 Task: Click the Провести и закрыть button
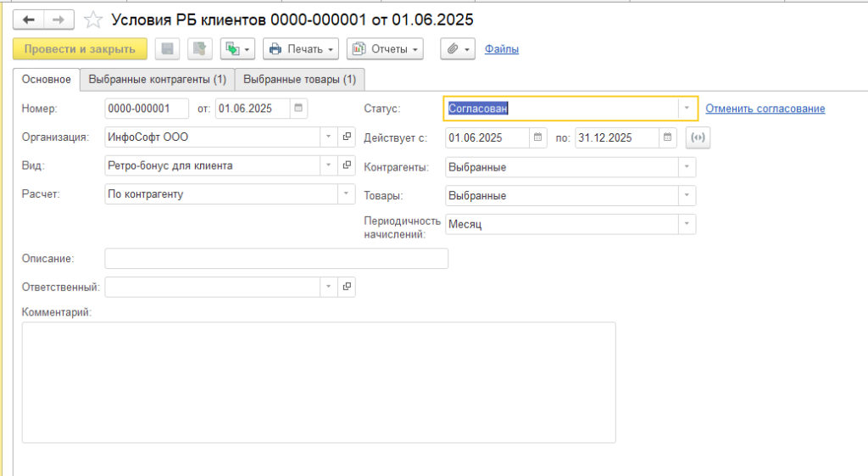pos(81,49)
